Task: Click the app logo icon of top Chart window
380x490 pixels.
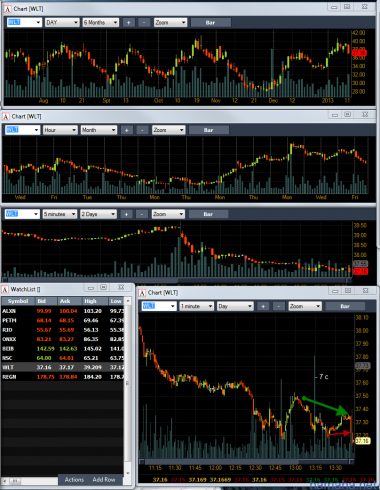Action: click(x=7, y=9)
